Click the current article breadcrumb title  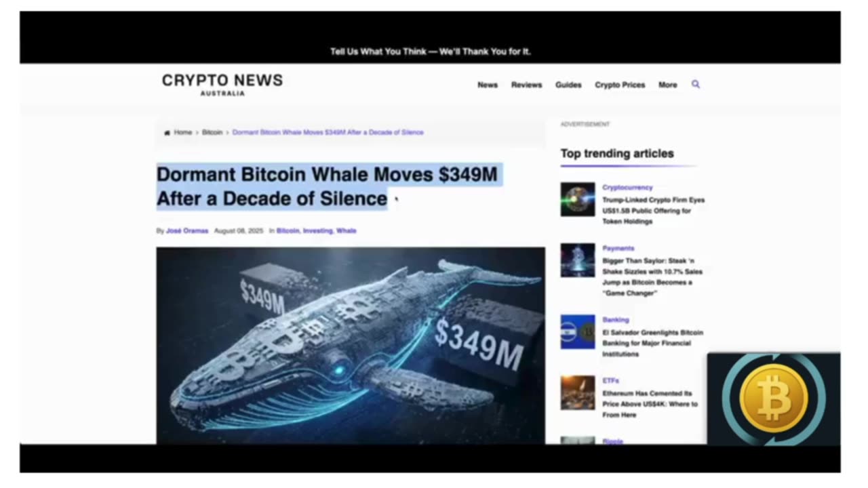(x=328, y=132)
